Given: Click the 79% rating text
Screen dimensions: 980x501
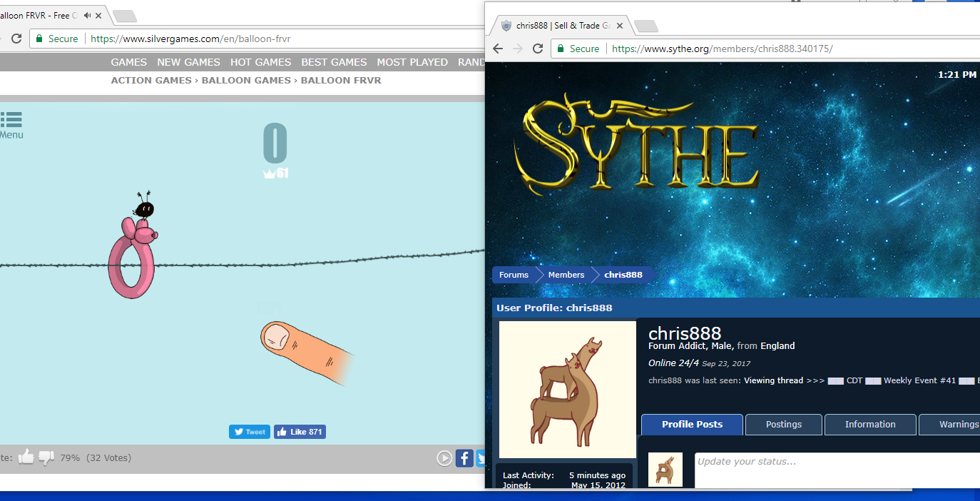Looking at the screenshot, I should tap(70, 458).
